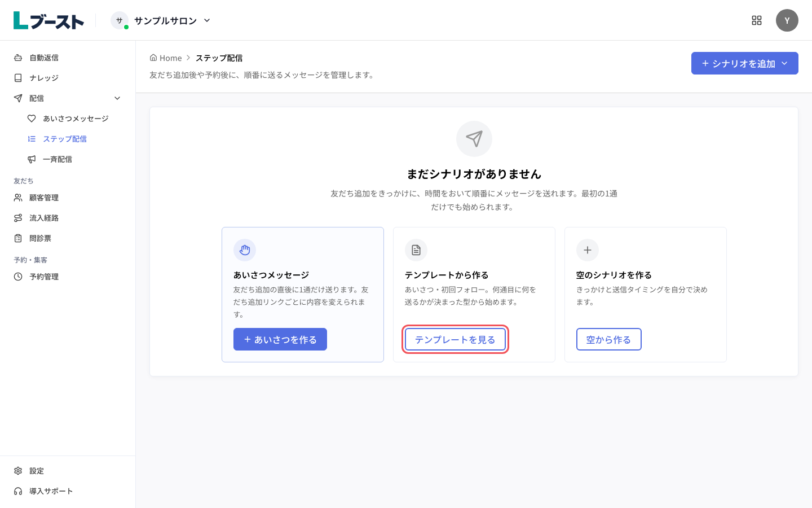Screen dimensions: 812x508
Task: Click the 予約管理 clock icon
Action: [x=18, y=277]
